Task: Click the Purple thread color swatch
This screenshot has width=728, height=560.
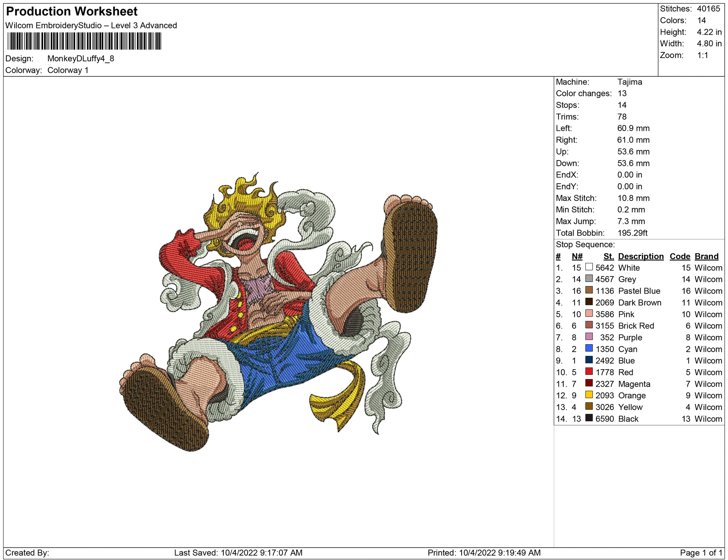Action: click(x=589, y=337)
